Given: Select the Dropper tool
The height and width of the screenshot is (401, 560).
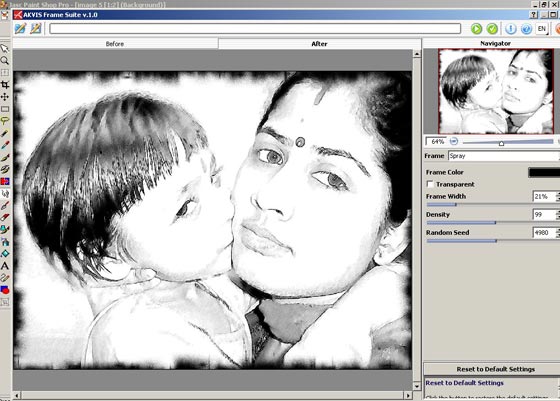Looking at the screenshot, I should pos(5,145).
